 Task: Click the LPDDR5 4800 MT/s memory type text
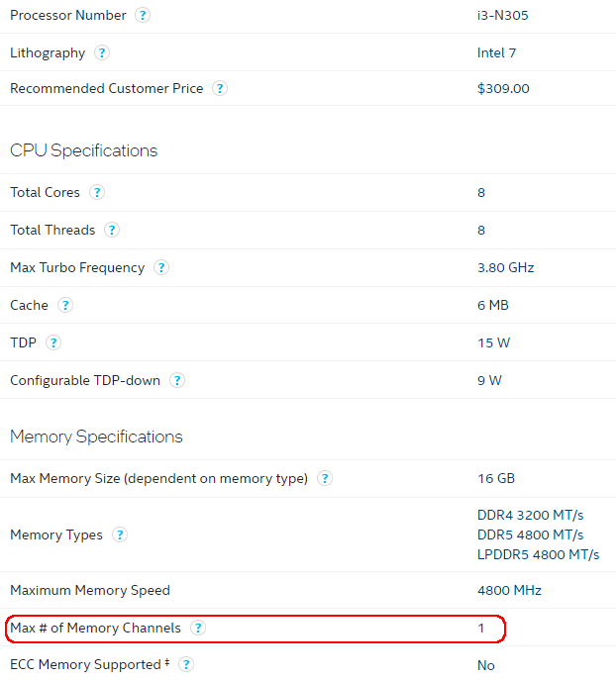(539, 554)
